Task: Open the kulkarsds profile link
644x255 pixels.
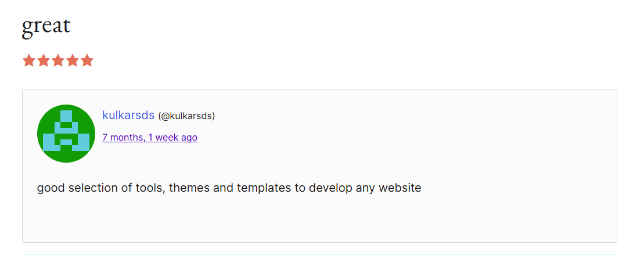Action: tap(128, 116)
